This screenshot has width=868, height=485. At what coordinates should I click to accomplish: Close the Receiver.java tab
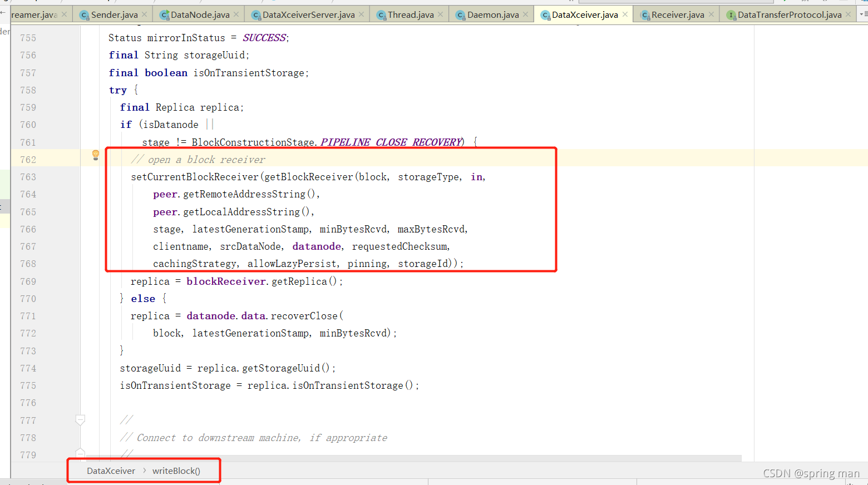[x=711, y=14]
